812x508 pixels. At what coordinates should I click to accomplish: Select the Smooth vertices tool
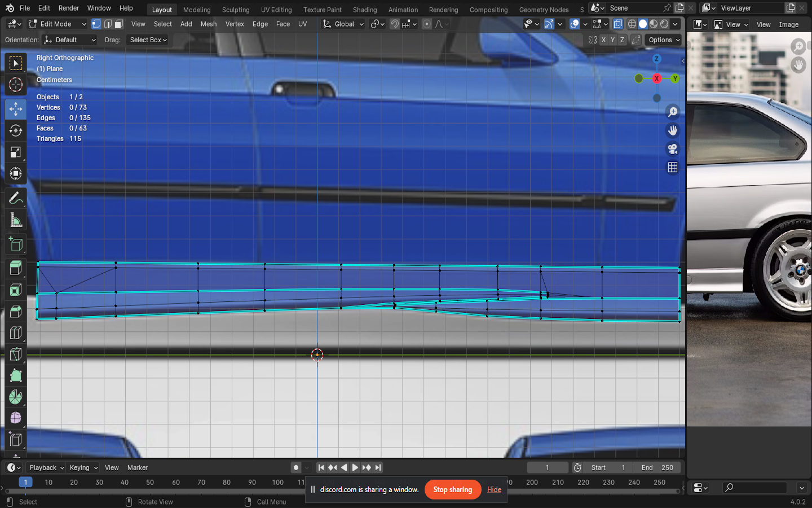pyautogui.click(x=16, y=418)
